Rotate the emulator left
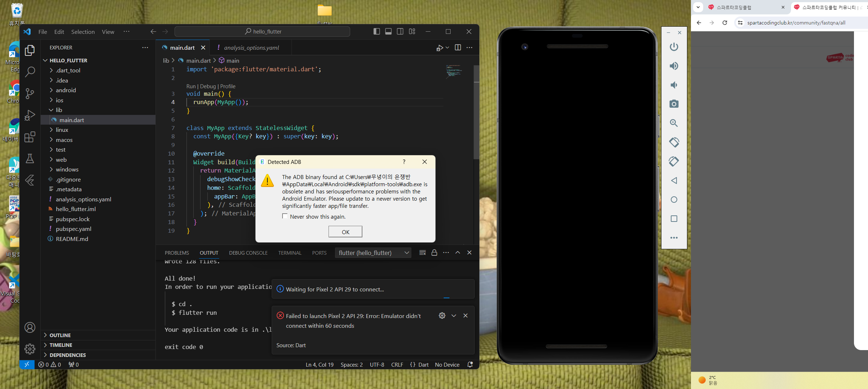 (674, 142)
